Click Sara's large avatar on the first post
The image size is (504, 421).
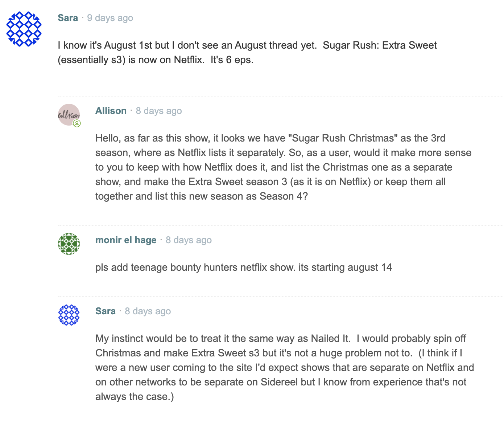(24, 29)
